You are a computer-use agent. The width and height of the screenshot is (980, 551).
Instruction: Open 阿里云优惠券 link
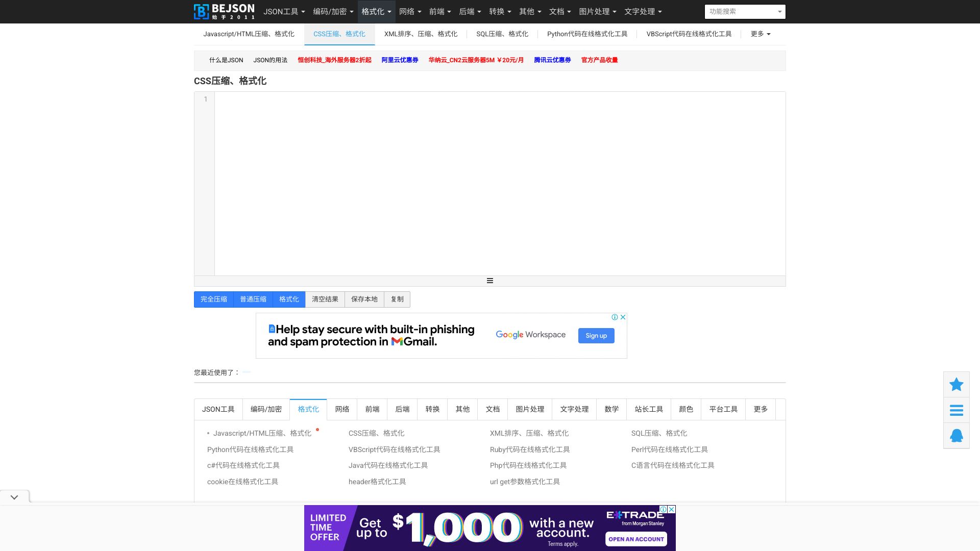tap(400, 60)
